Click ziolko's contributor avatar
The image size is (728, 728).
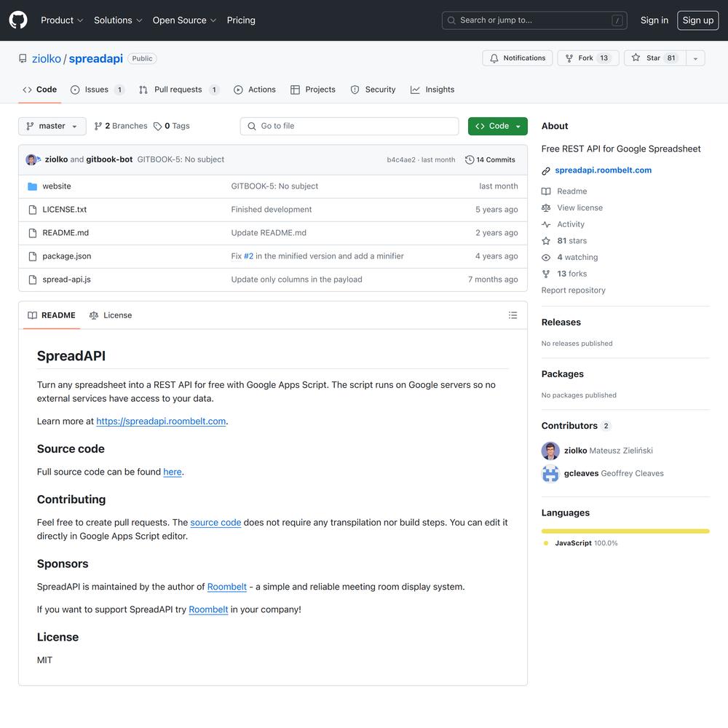(x=550, y=451)
